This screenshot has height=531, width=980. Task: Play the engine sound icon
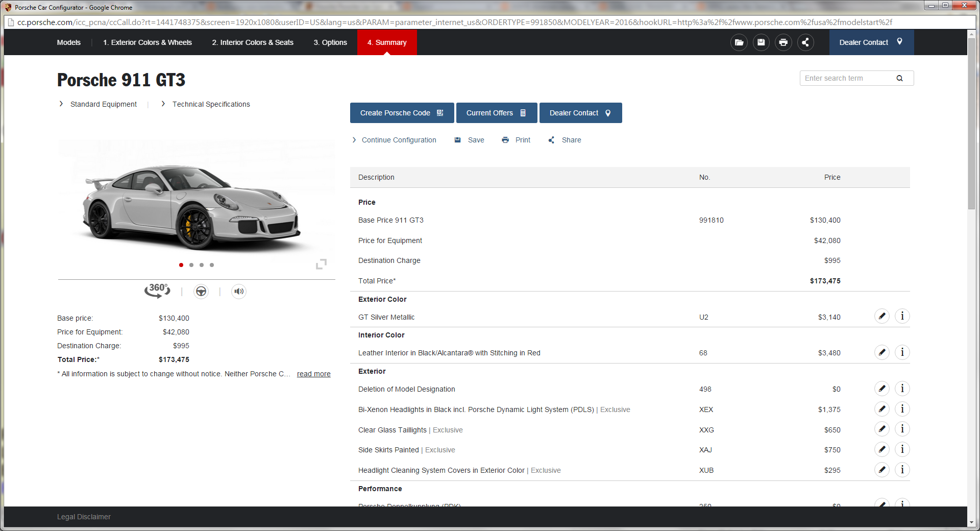click(239, 292)
